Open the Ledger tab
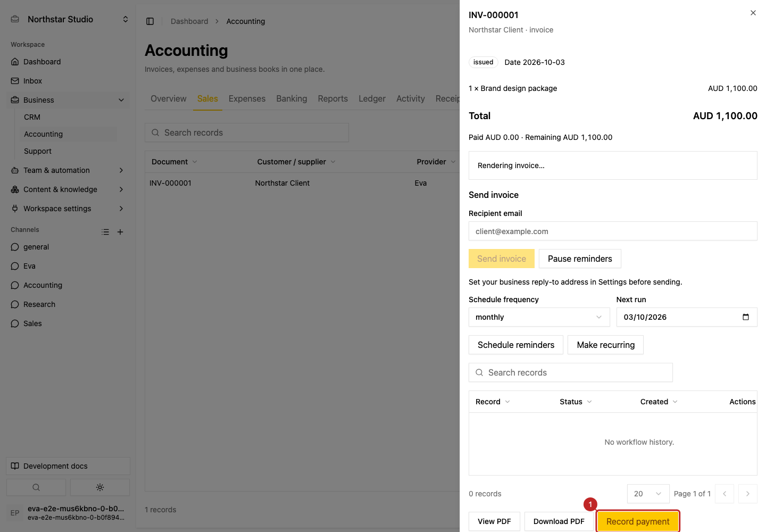 (x=372, y=99)
